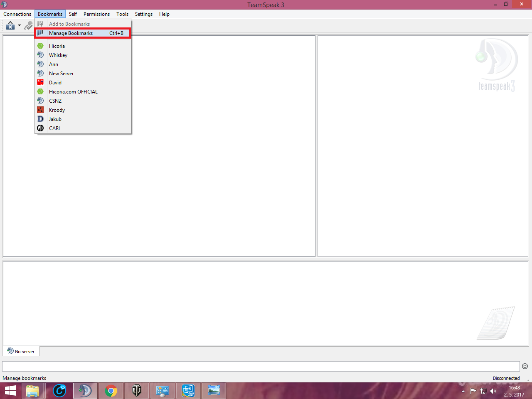Expand the away status dropdown arrow
The width and height of the screenshot is (532, 399).
(19, 26)
